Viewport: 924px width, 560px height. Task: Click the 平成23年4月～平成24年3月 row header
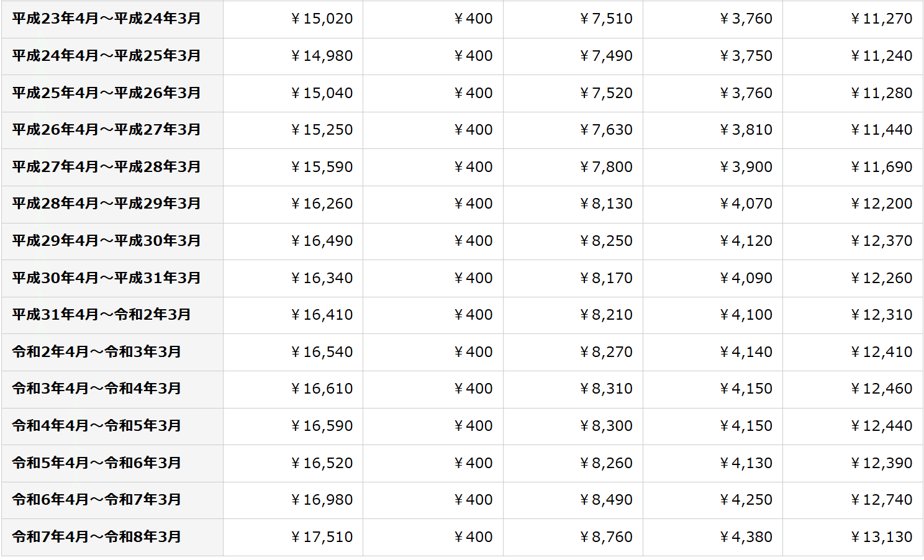(112, 19)
